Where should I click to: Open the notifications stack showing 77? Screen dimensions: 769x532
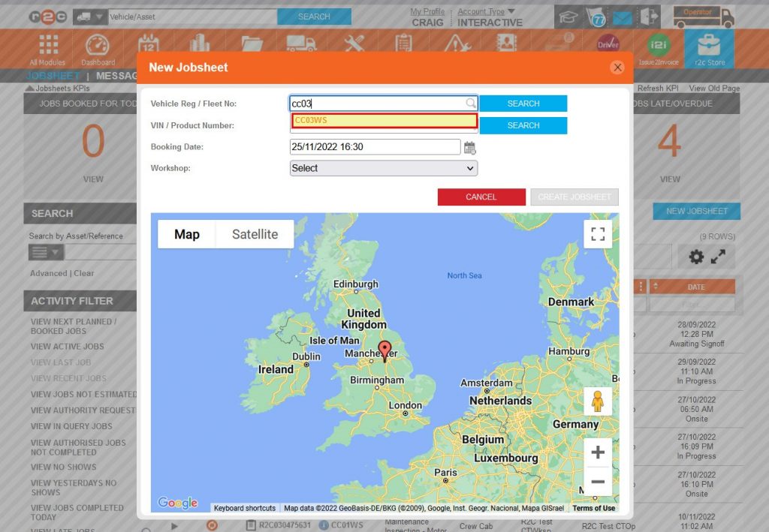596,17
